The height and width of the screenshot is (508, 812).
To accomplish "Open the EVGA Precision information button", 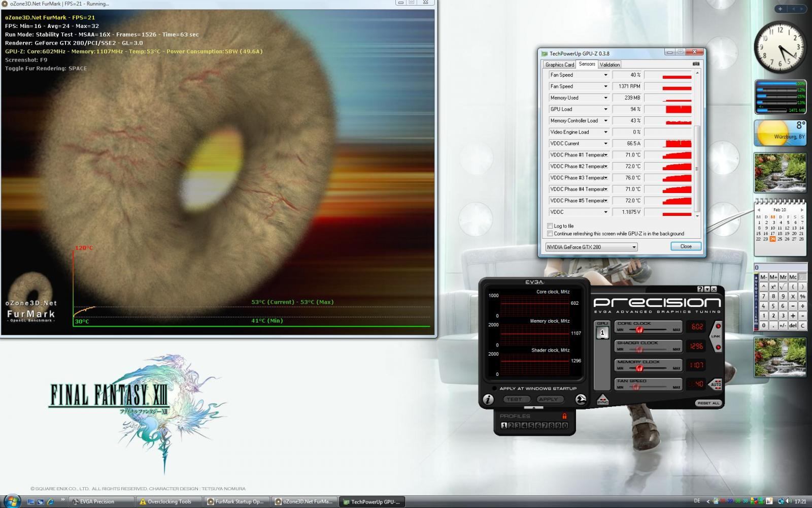I will pos(488,400).
